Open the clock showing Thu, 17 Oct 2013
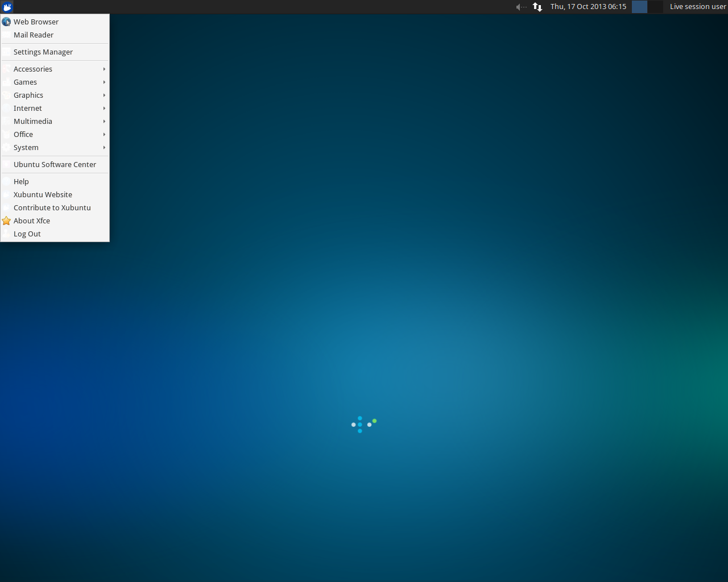728x582 pixels. click(x=588, y=7)
